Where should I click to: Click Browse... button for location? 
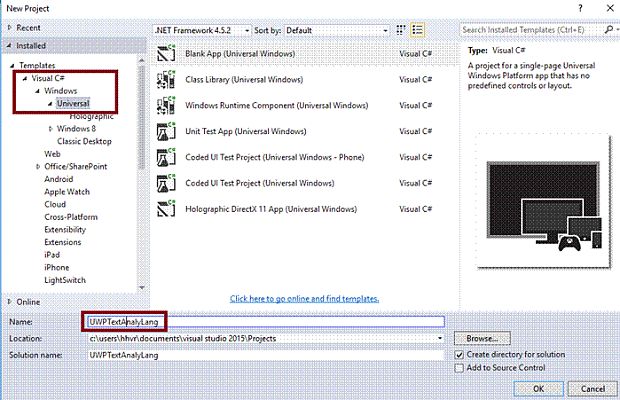click(482, 338)
